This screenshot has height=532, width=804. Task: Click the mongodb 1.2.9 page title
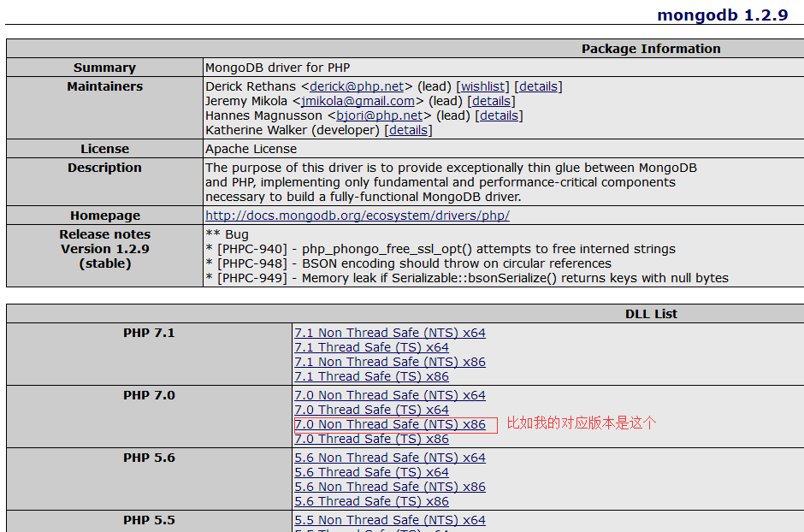(x=722, y=15)
